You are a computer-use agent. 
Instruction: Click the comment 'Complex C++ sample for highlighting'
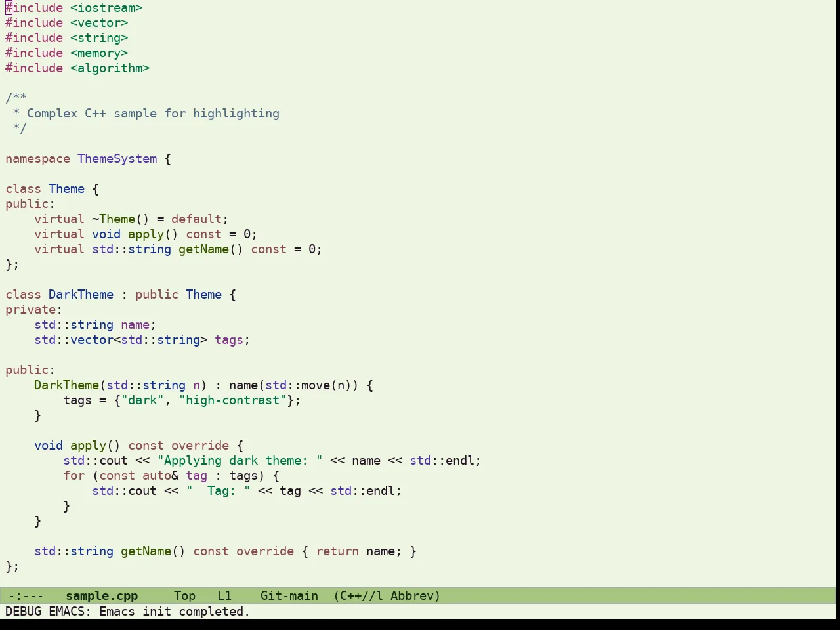pos(153,114)
